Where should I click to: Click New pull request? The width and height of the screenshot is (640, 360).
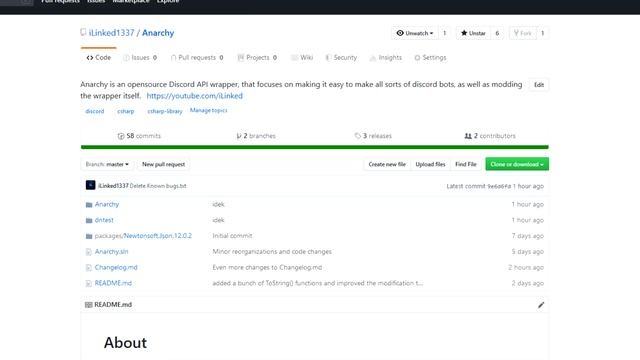coord(163,164)
